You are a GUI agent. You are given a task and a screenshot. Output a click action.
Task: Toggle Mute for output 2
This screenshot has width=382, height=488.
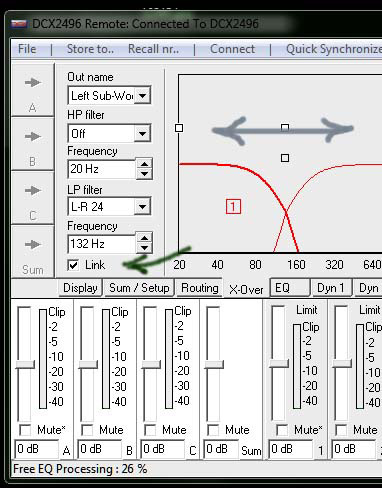(x=341, y=430)
